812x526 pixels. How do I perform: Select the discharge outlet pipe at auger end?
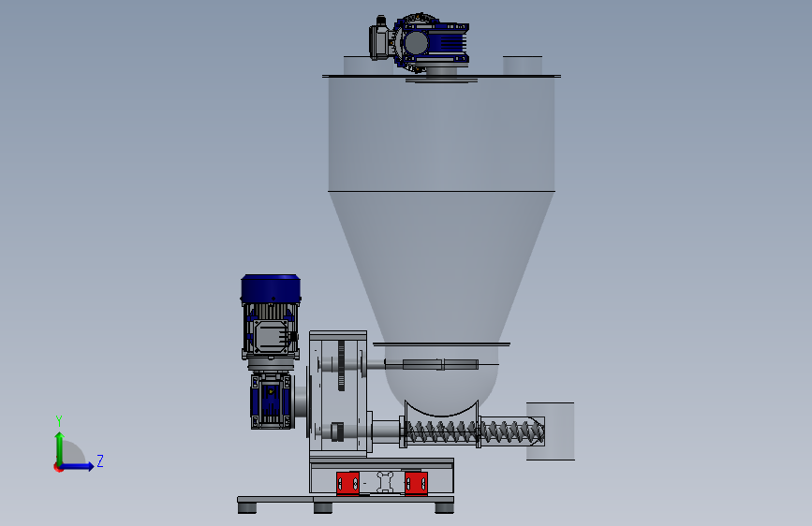point(551,431)
